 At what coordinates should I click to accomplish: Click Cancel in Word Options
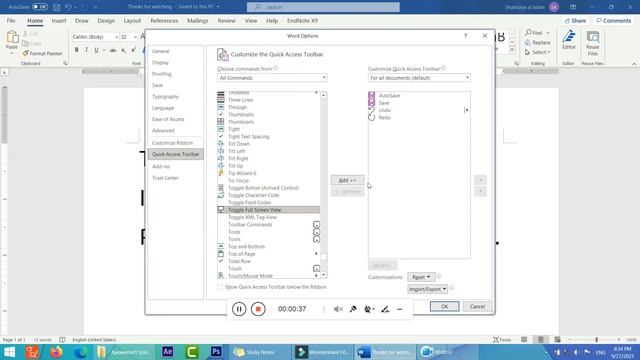[477, 306]
